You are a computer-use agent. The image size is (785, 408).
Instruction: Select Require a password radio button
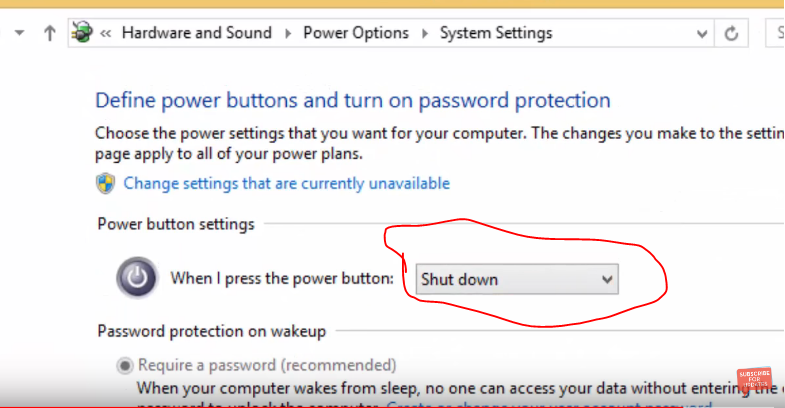pyautogui.click(x=125, y=365)
